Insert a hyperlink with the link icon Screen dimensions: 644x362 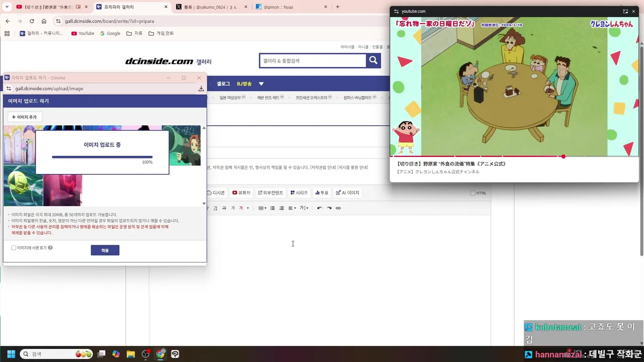tap(338, 208)
